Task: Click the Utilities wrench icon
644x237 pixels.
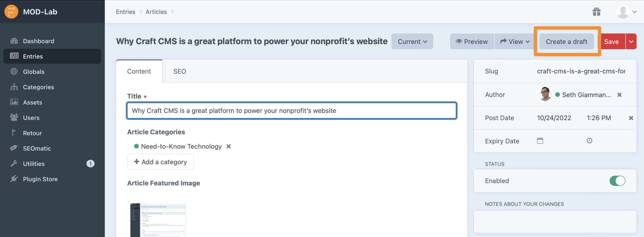Action: [14, 163]
